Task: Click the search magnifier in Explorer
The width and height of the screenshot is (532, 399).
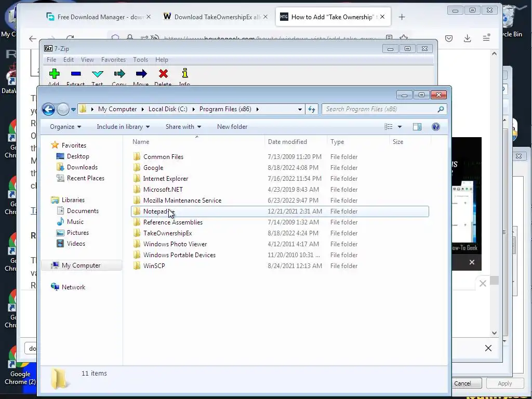Action: 441,109
